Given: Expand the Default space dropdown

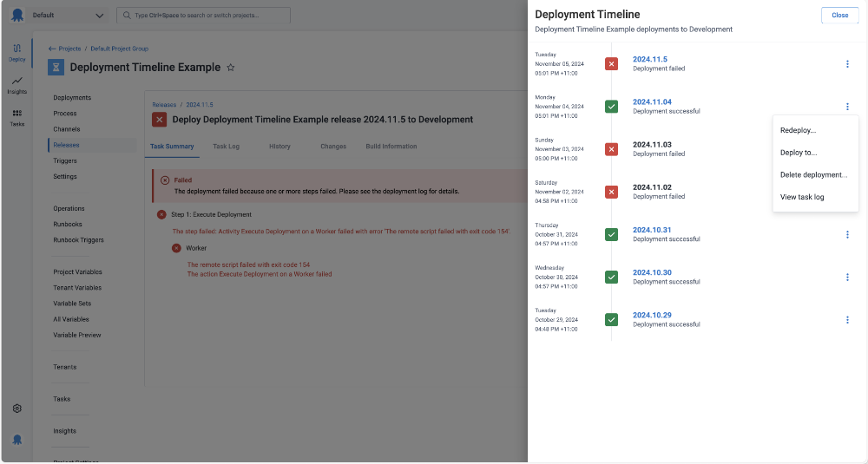Looking at the screenshot, I should click(68, 16).
